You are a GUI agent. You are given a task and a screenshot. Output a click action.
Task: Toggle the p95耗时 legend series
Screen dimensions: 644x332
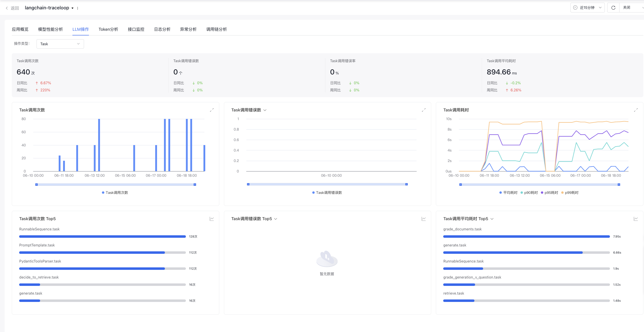[549, 193]
